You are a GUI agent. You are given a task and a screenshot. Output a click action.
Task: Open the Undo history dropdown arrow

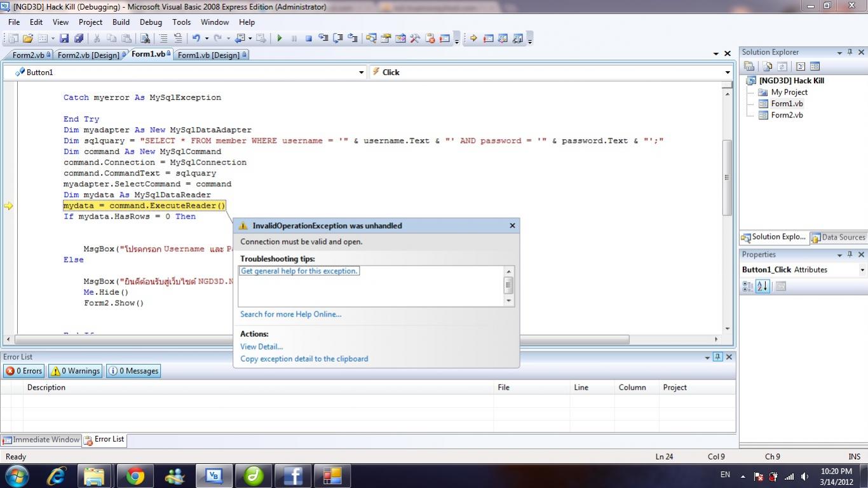[207, 38]
